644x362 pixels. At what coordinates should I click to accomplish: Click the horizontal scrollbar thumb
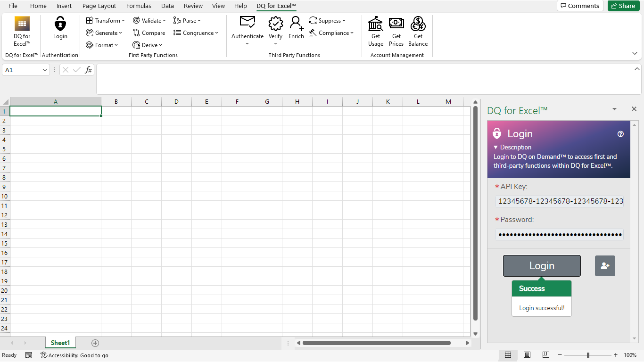[x=376, y=343]
